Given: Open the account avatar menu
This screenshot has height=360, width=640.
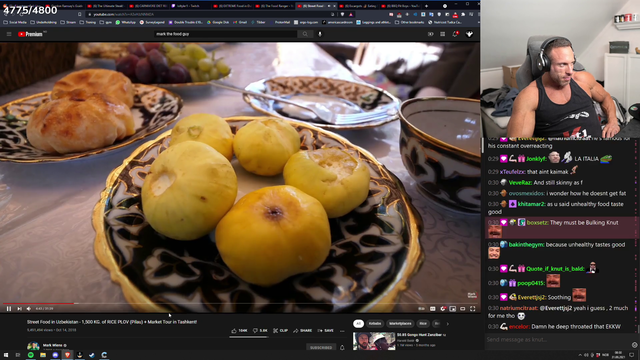Looking at the screenshot, I should pyautogui.click(x=469, y=34).
